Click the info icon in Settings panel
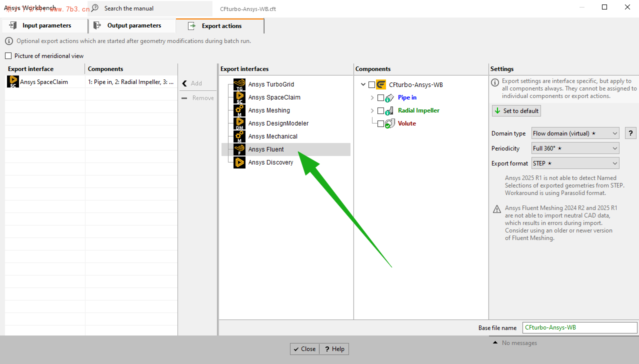 [x=495, y=82]
